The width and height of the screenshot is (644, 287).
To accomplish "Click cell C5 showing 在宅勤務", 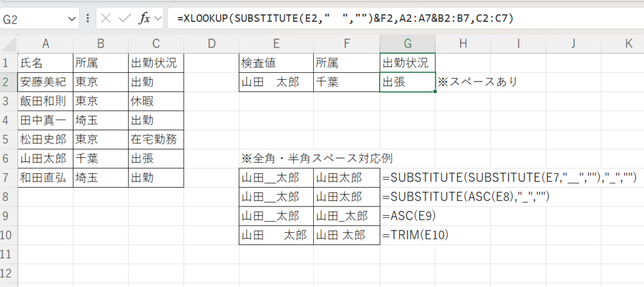I will [156, 140].
